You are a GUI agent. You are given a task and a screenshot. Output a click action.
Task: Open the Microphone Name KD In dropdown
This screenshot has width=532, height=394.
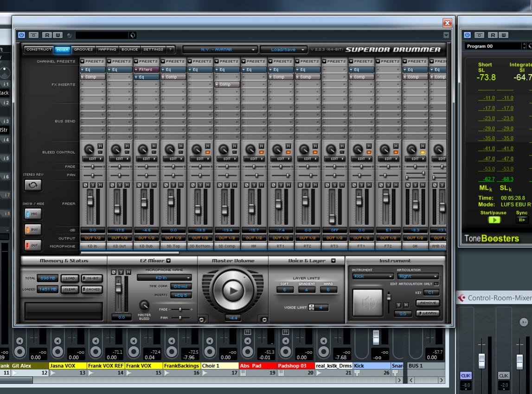click(x=164, y=278)
